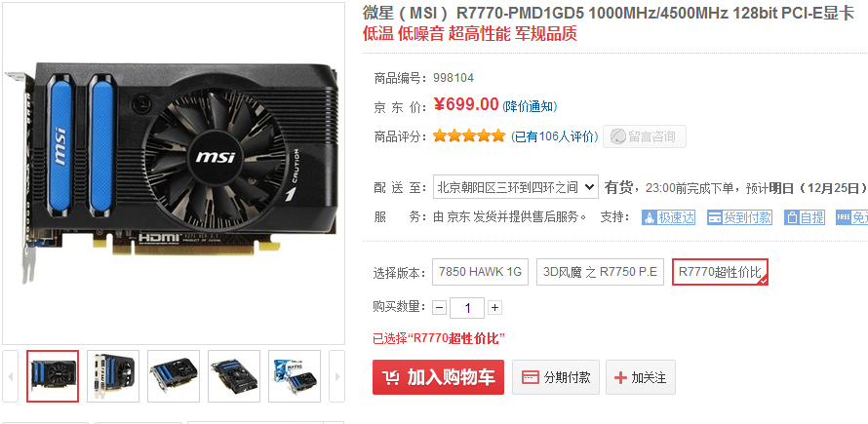
Task: Open the 北京朝阳区 delivery area dropdown
Action: coord(515,187)
